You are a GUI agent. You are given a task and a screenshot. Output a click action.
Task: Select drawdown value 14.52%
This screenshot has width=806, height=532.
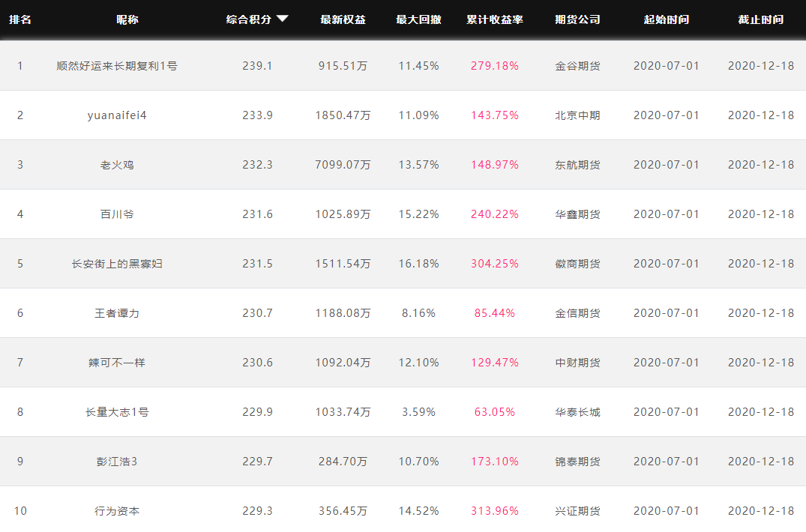pos(419,511)
